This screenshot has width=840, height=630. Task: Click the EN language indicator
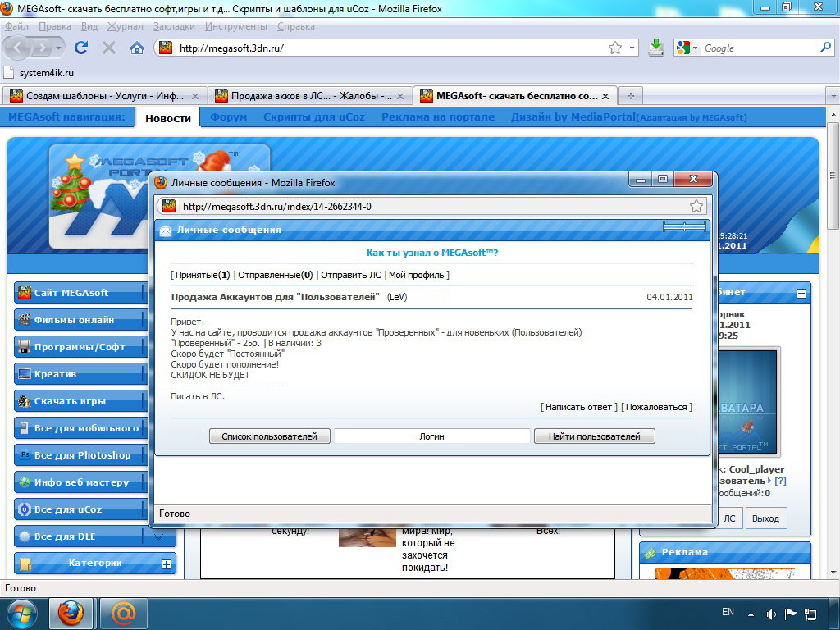728,612
